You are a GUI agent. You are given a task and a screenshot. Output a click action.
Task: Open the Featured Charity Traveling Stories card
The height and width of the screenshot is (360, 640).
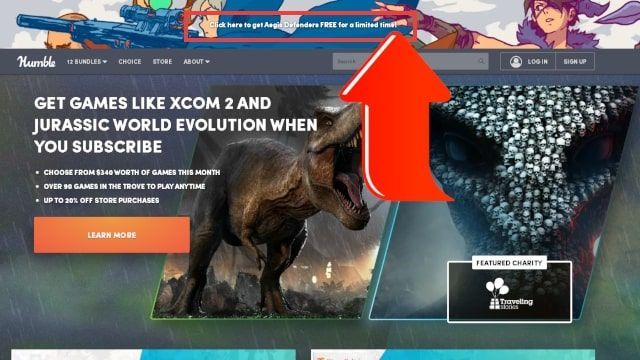(509, 291)
